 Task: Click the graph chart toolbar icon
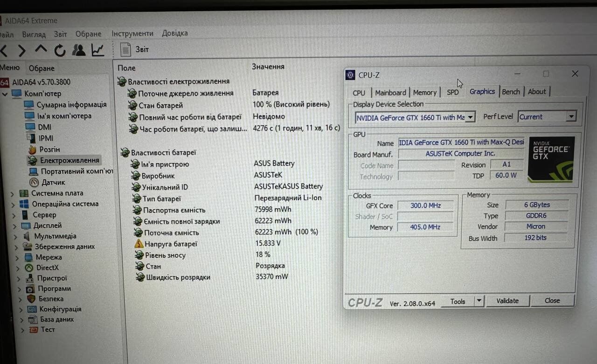tap(98, 50)
